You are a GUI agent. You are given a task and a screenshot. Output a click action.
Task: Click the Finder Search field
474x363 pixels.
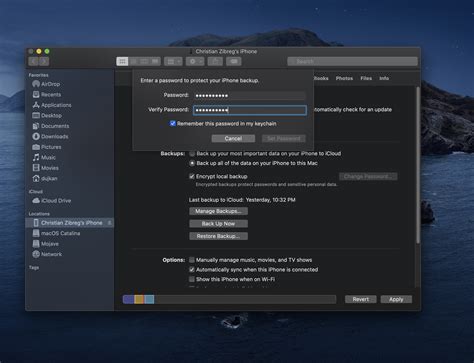pyautogui.click(x=352, y=61)
